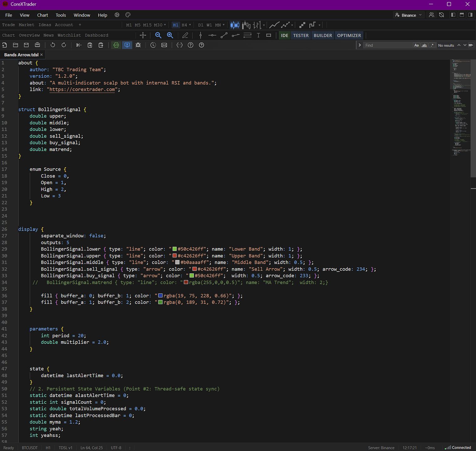Image resolution: width=476 pixels, height=451 pixels.
Task: Go to the Market section
Action: point(26,25)
